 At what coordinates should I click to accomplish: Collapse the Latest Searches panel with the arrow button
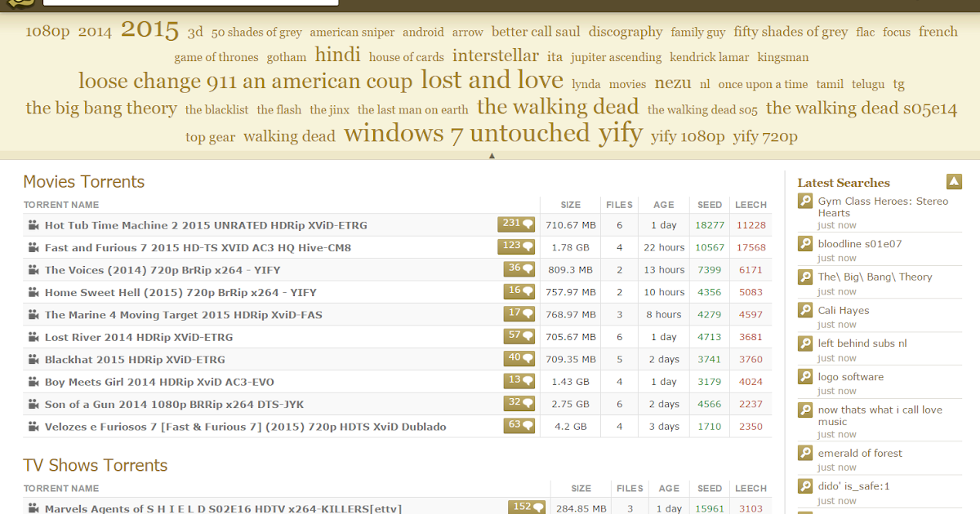coord(954,181)
